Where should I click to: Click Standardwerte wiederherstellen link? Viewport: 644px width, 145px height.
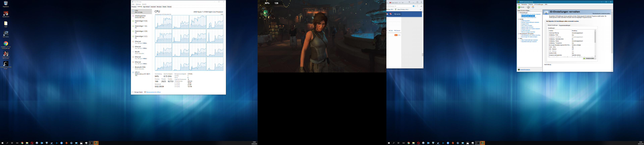(x=601, y=13)
